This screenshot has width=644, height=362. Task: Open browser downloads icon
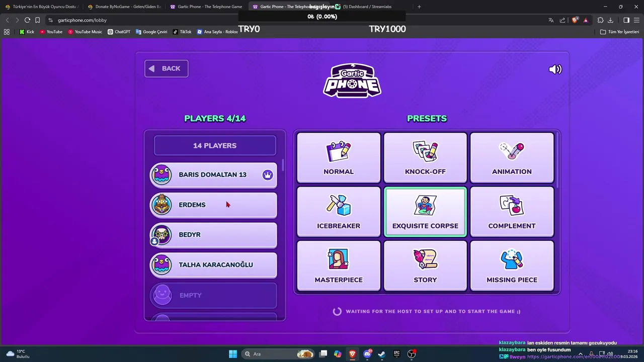tap(610, 20)
